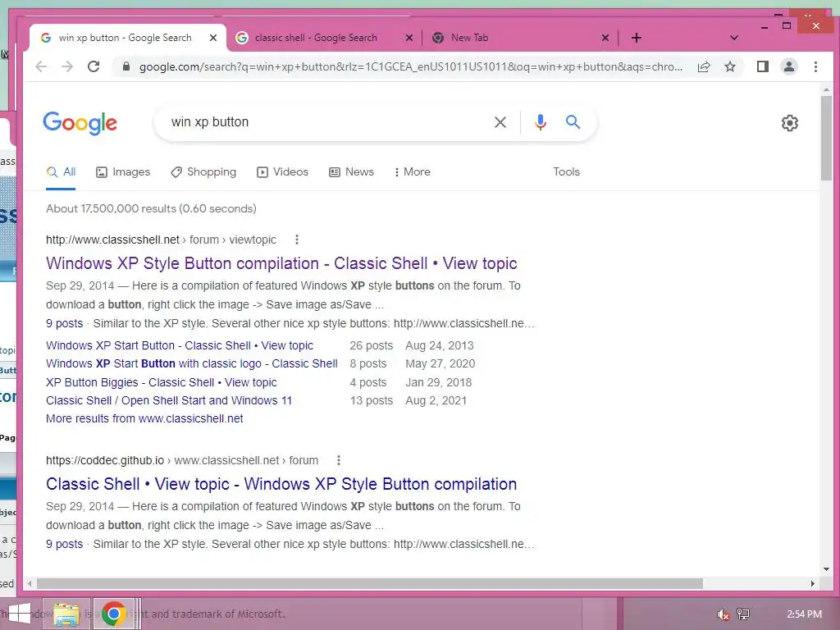Click the scroll right arrow

[813, 583]
